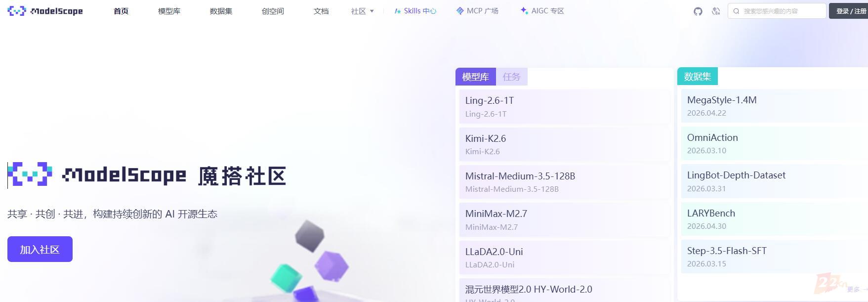Click the 2026.04.22 date text
The height and width of the screenshot is (302, 868).
706,113
